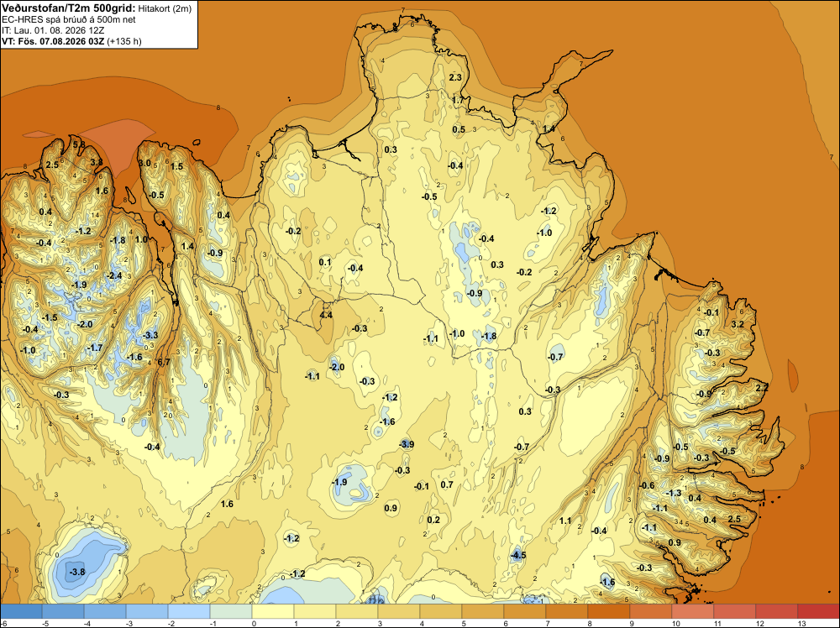Click the 5.8 temperature reading
Screen dimensions: 840x628
(79, 144)
